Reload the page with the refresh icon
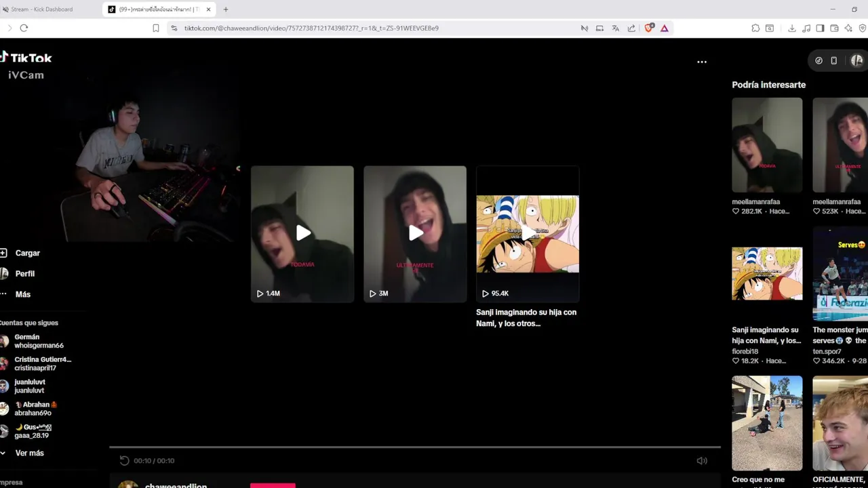Image resolution: width=868 pixels, height=488 pixels. pyautogui.click(x=24, y=28)
